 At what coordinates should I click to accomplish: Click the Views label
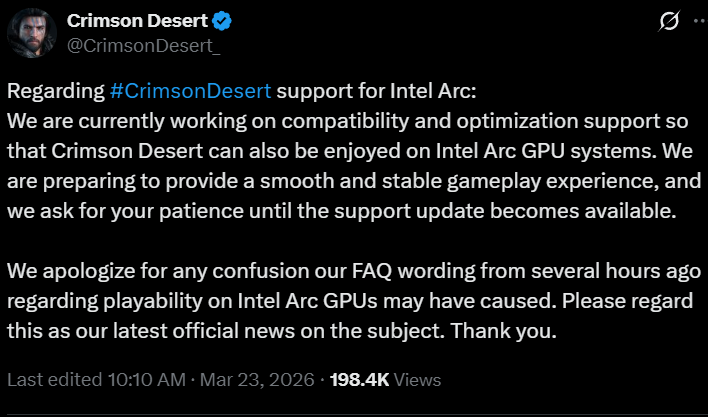[x=419, y=380]
